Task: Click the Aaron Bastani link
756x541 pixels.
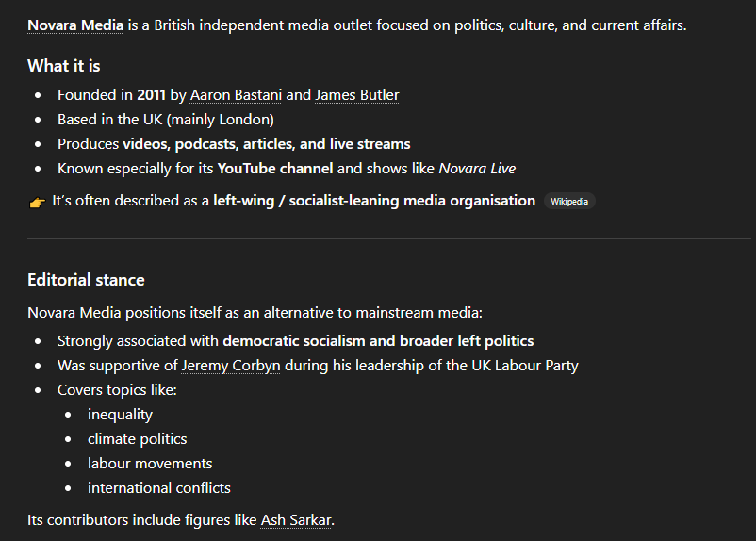Action: [x=236, y=95]
